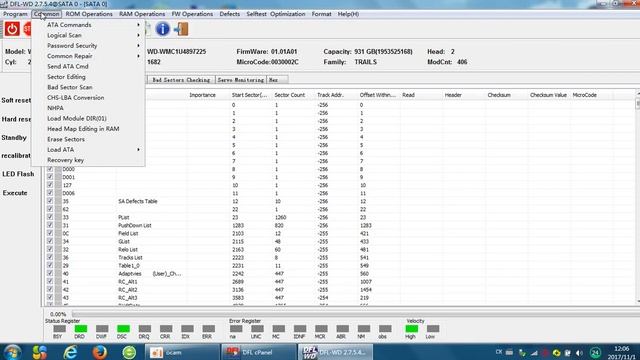
Task: Click the DRD status register indicator
Action: pyautogui.click(x=80, y=329)
